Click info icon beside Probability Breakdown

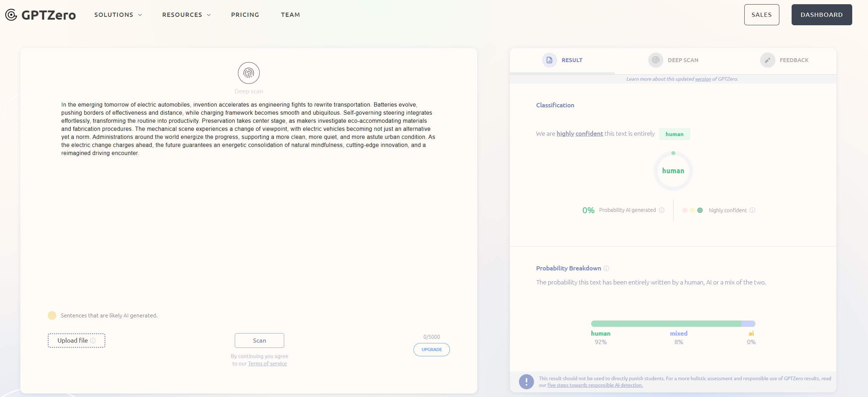(606, 268)
